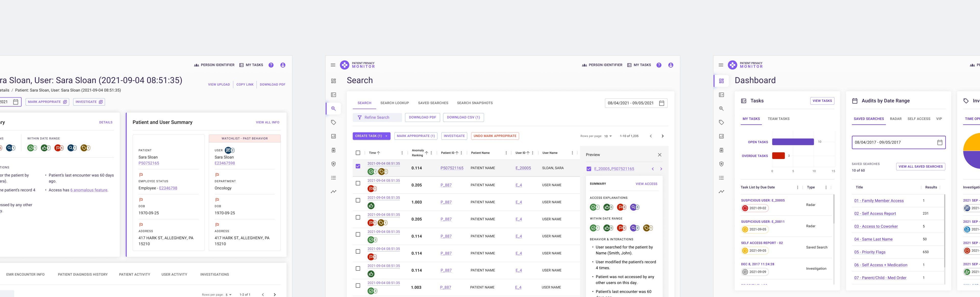The width and height of the screenshot is (980, 297).
Task: Open hamburger menu on Dashboard screen
Action: [x=721, y=65]
